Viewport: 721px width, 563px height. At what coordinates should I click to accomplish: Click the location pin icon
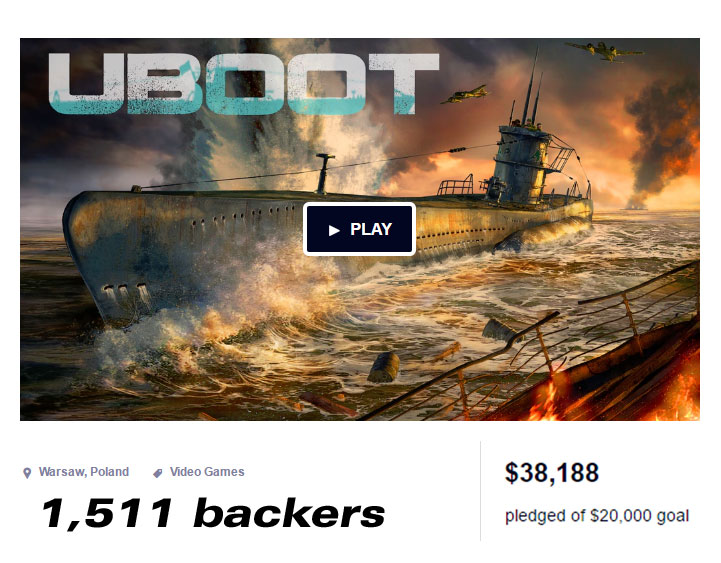click(x=27, y=473)
